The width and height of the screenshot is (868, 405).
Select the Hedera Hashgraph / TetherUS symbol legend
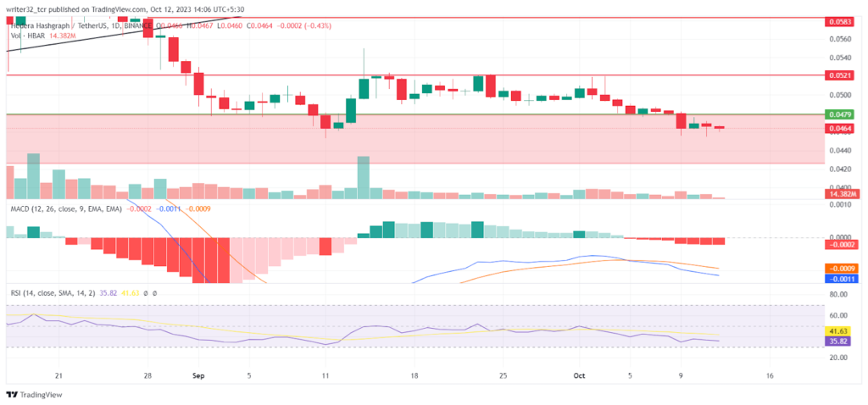click(82, 25)
